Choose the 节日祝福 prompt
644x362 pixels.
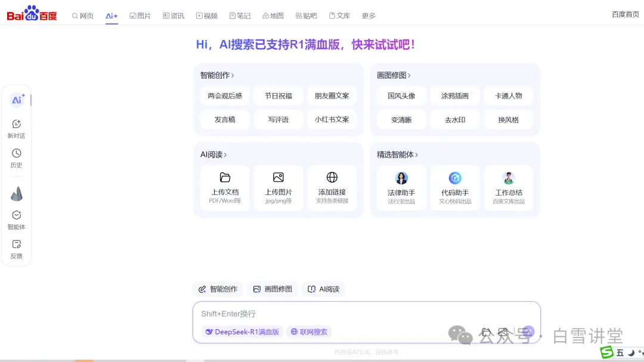pyautogui.click(x=278, y=96)
